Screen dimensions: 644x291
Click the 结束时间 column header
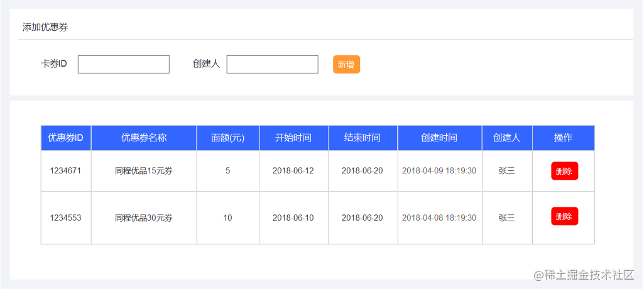(x=363, y=138)
